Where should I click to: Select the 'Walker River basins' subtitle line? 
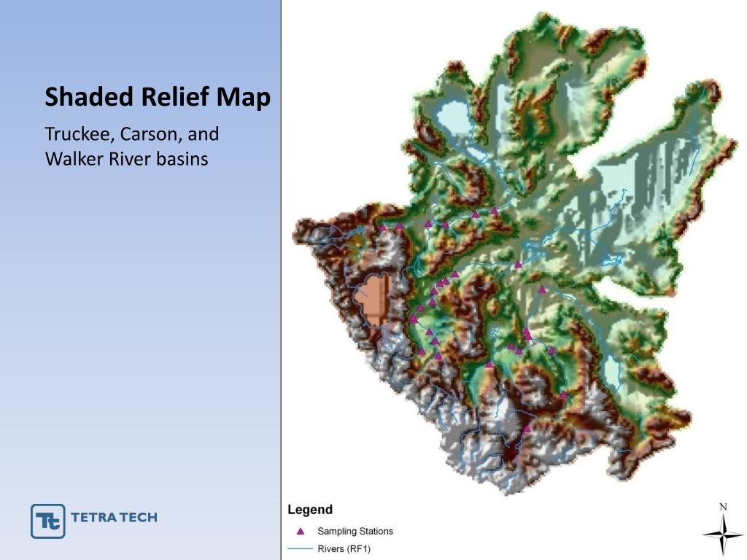[x=127, y=159]
